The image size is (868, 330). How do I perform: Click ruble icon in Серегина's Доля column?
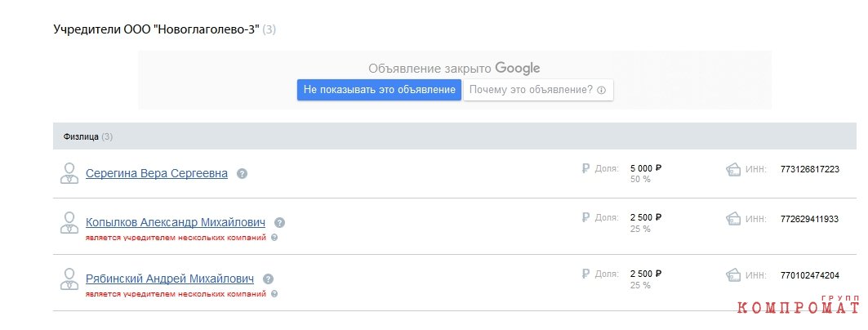coord(585,168)
